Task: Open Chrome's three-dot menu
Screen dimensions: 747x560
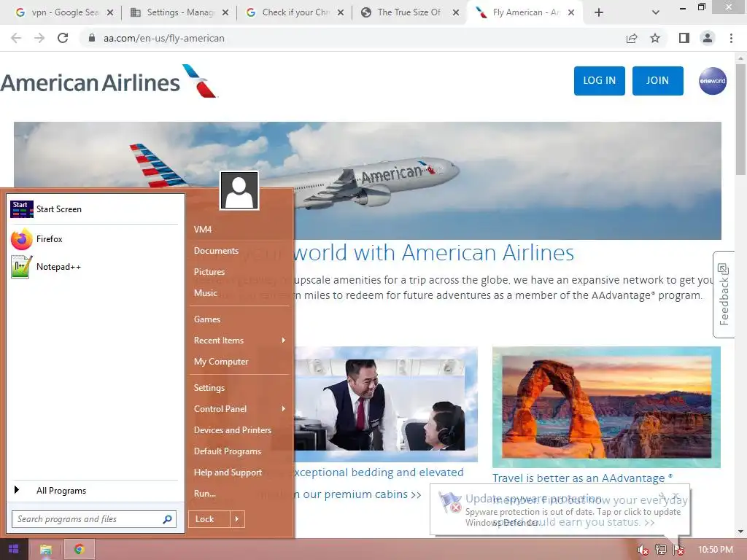Action: (x=731, y=38)
